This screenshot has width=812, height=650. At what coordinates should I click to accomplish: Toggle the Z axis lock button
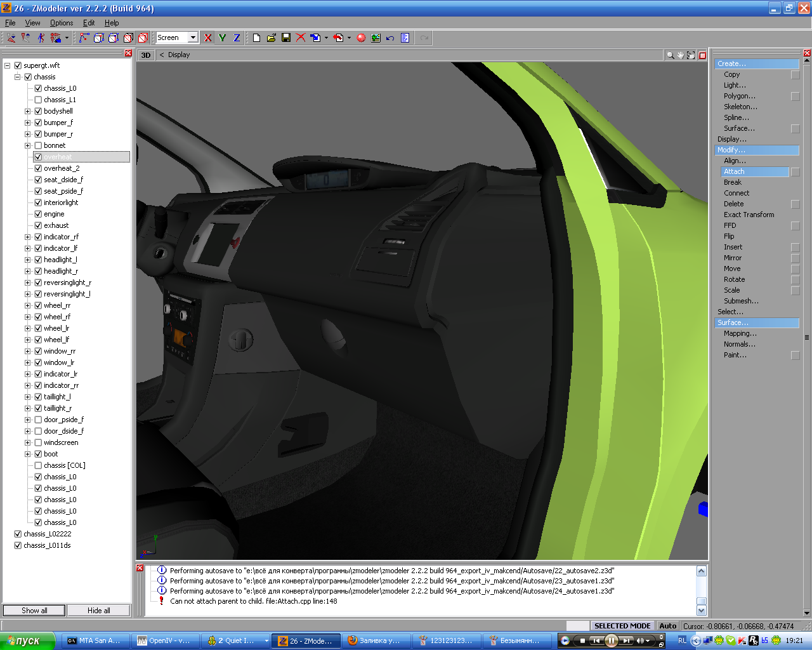coord(237,38)
